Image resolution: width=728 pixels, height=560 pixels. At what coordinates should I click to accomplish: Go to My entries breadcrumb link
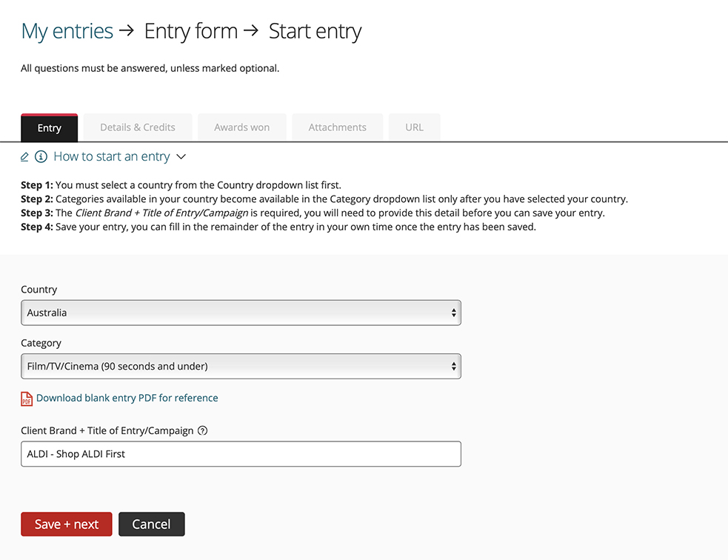coord(67,31)
